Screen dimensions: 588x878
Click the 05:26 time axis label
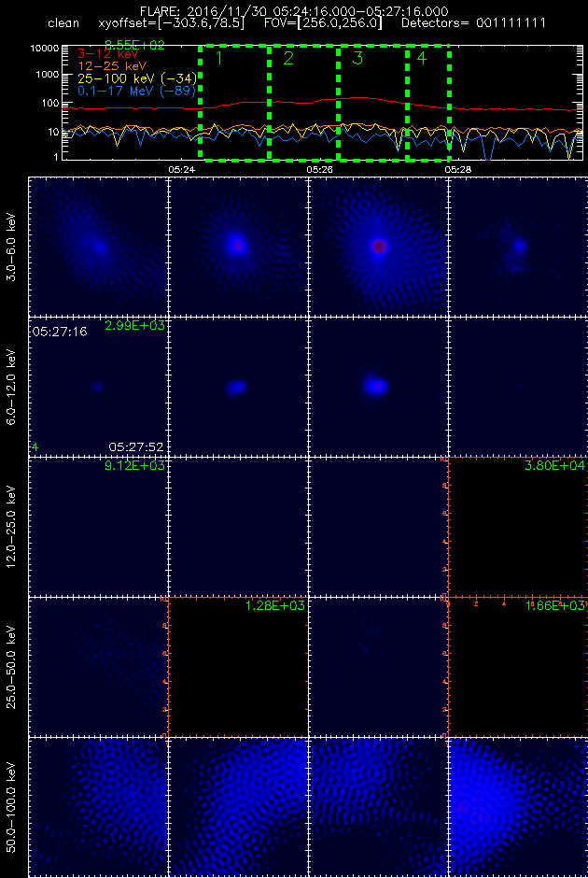pyautogui.click(x=319, y=168)
